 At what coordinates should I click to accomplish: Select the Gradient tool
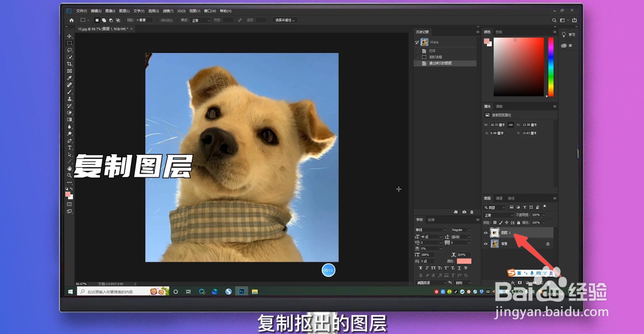click(69, 120)
